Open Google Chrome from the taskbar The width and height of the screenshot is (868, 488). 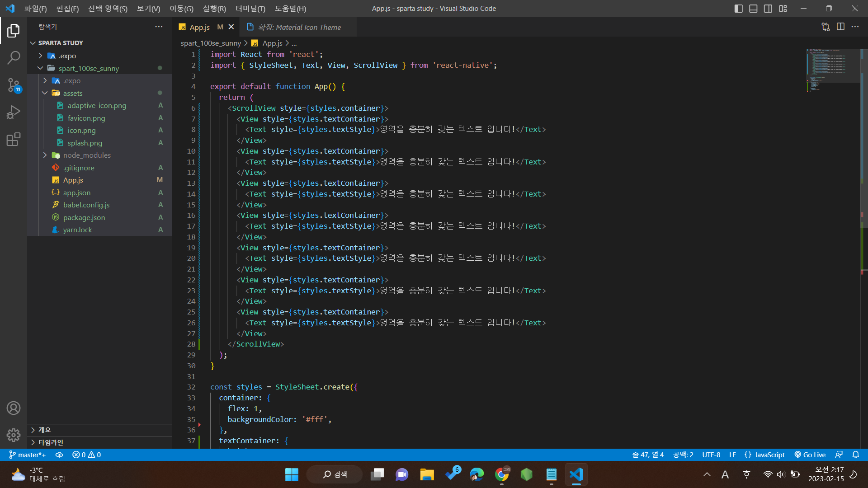[501, 474]
